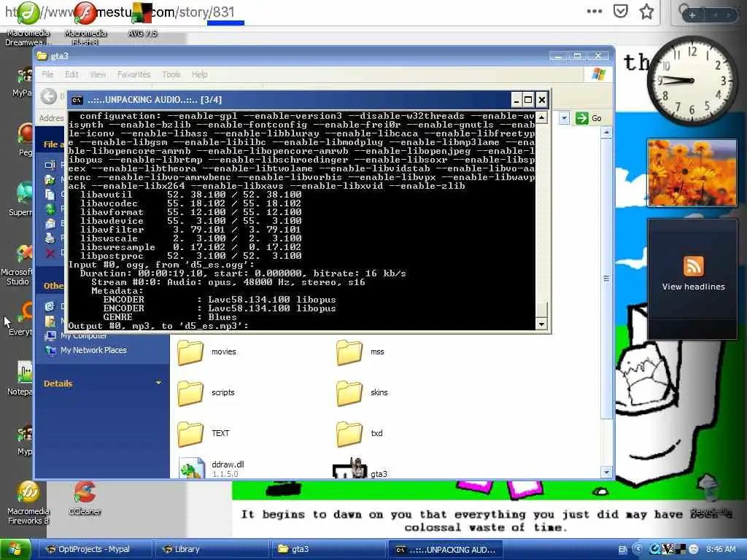747x560 pixels.
Task: Click console scrollbar up arrow
Action: pyautogui.click(x=541, y=117)
